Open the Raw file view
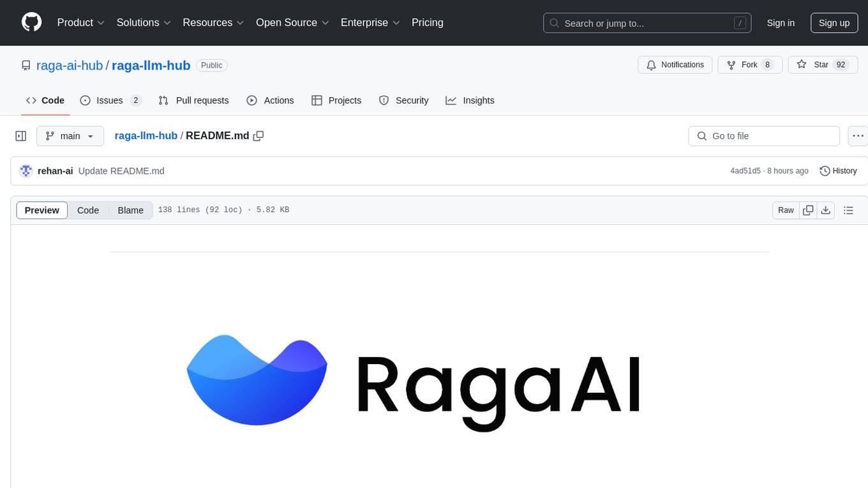The image size is (868, 488). (786, 210)
